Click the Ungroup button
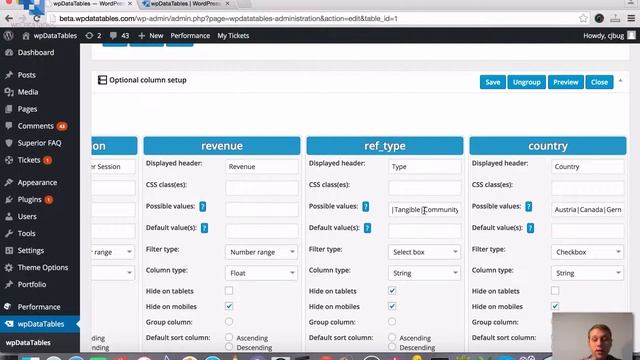Screen dimensions: 640x360 [x=527, y=82]
